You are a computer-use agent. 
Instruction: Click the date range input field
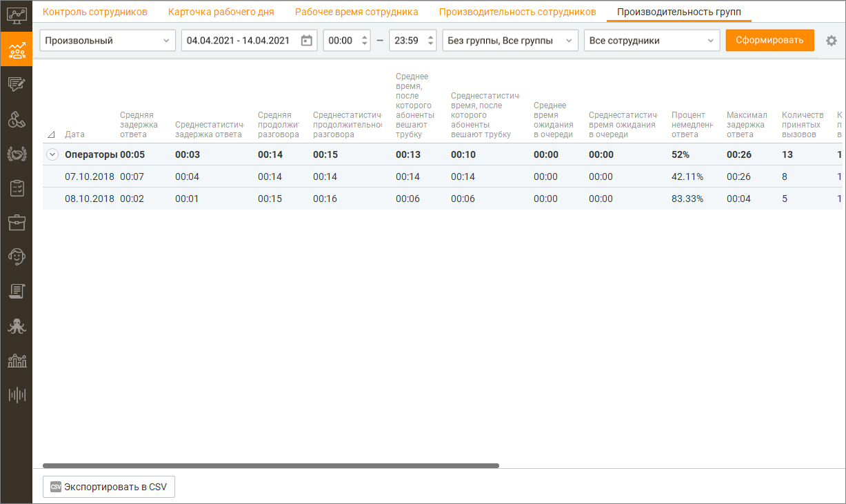[249, 41]
